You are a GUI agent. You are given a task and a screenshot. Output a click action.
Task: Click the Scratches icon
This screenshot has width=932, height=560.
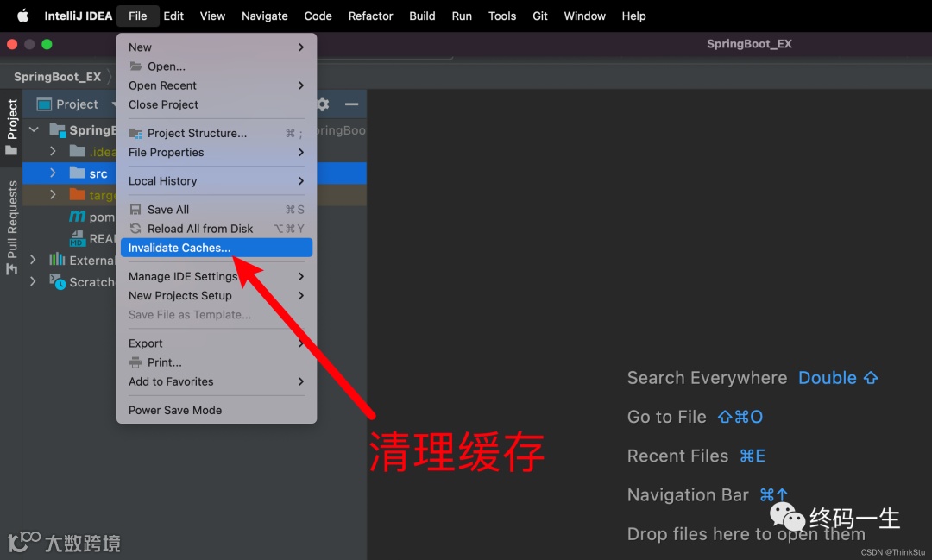pyautogui.click(x=58, y=282)
